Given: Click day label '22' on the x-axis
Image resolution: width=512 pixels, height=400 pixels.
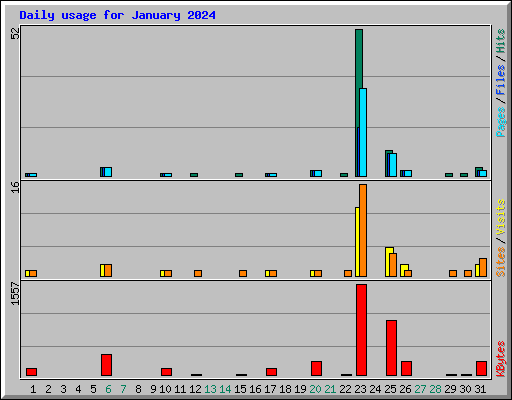Looking at the screenshot, I should 345,389.
